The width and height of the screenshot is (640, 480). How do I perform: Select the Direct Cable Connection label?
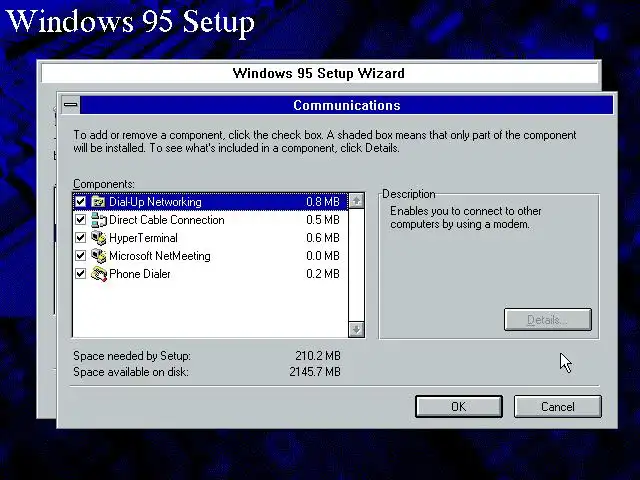[167, 220]
